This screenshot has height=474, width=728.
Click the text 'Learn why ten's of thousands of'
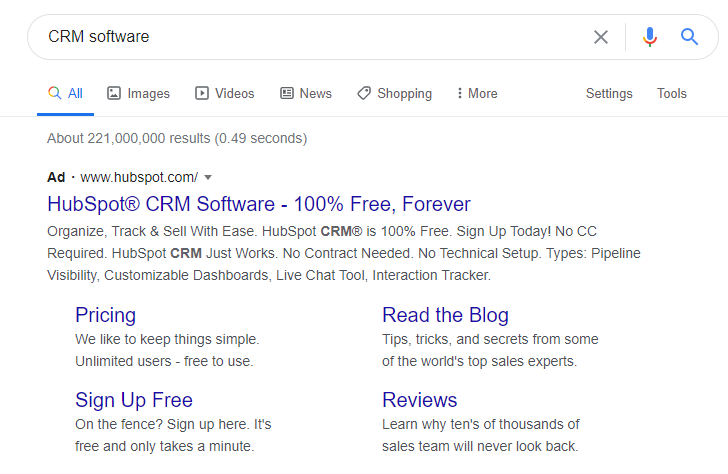coord(481,424)
